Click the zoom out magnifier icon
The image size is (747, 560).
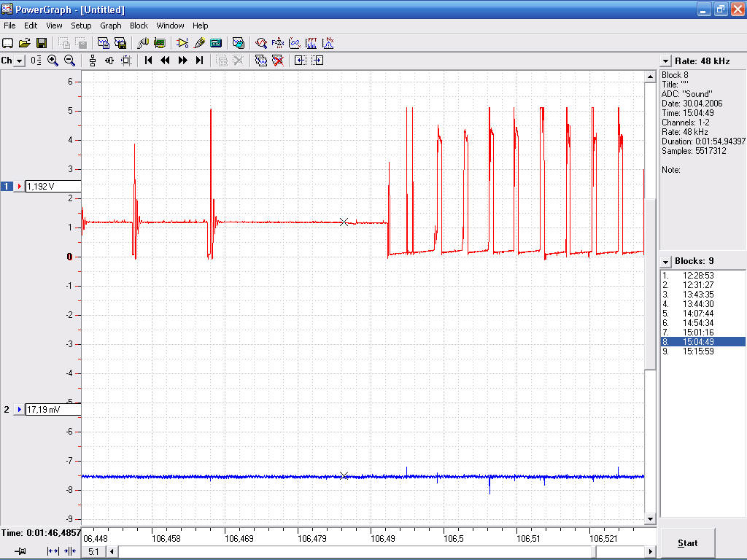[69, 61]
